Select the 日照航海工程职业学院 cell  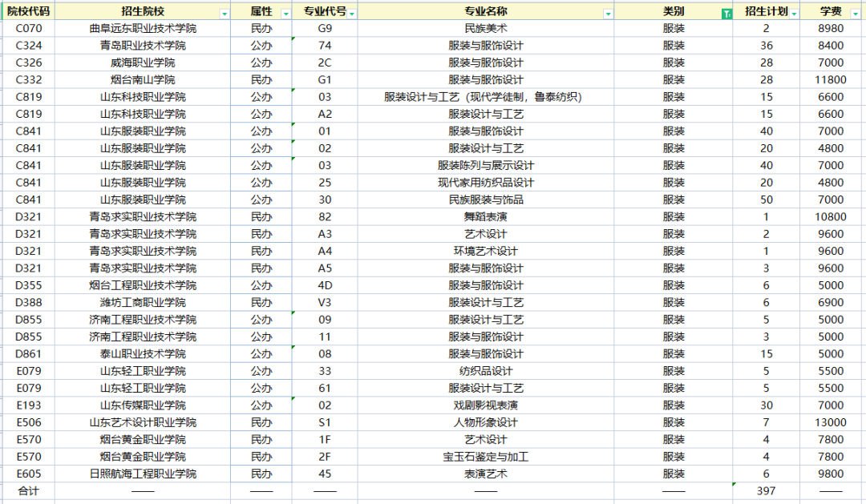tap(143, 474)
